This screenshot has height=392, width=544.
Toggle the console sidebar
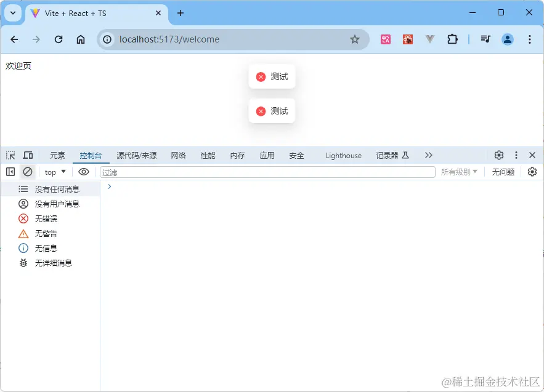click(10, 172)
